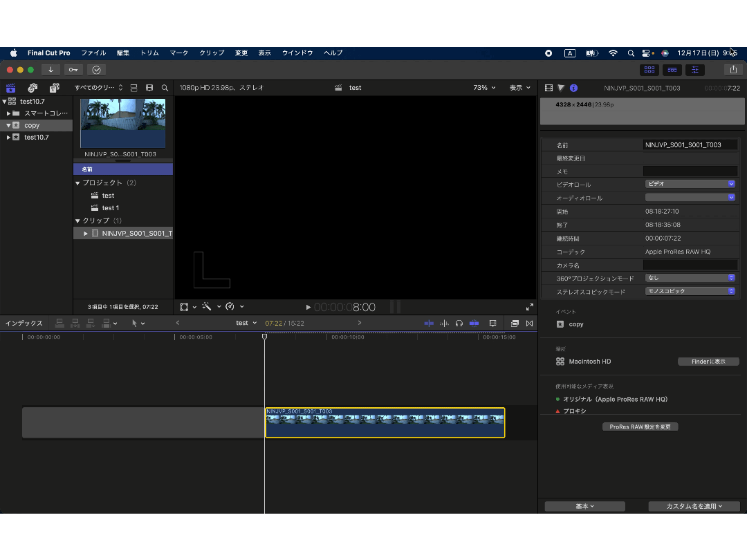Open the トリム menu in menu bar

[149, 53]
